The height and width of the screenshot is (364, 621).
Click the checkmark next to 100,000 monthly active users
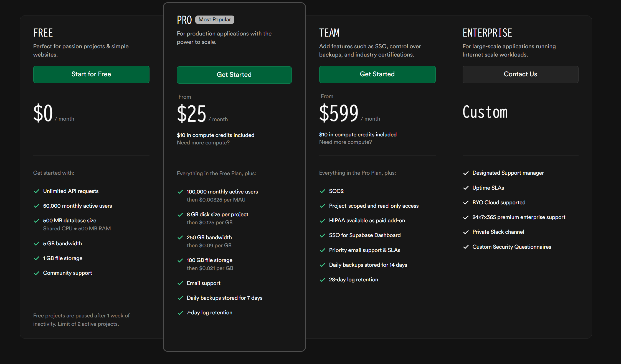point(180,192)
